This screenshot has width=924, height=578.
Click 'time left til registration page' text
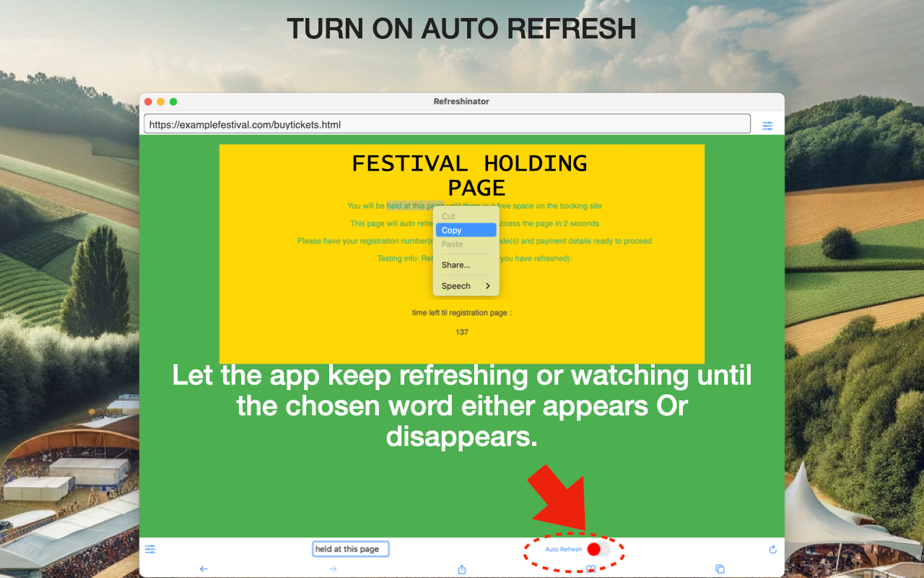pyautogui.click(x=462, y=313)
